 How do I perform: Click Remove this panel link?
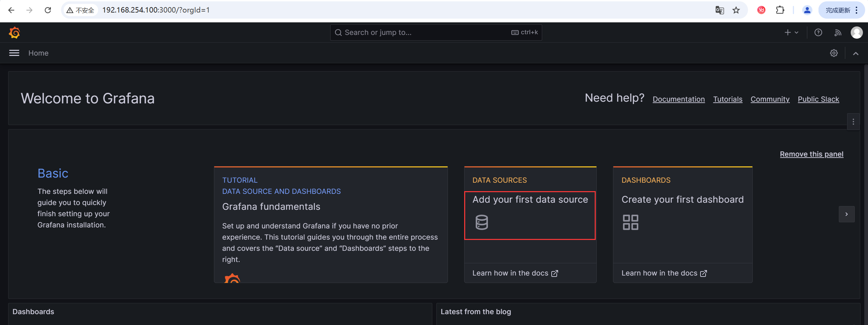pos(811,154)
